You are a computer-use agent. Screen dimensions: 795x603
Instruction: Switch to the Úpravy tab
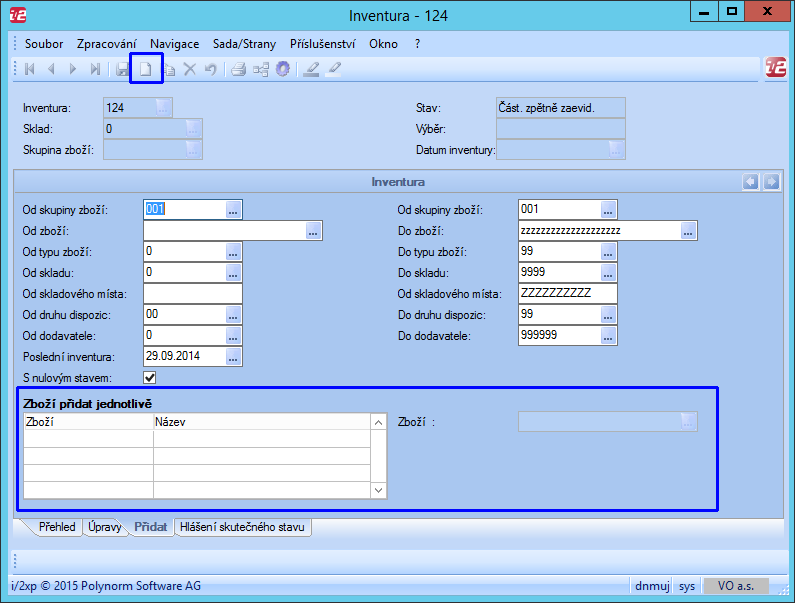(104, 527)
